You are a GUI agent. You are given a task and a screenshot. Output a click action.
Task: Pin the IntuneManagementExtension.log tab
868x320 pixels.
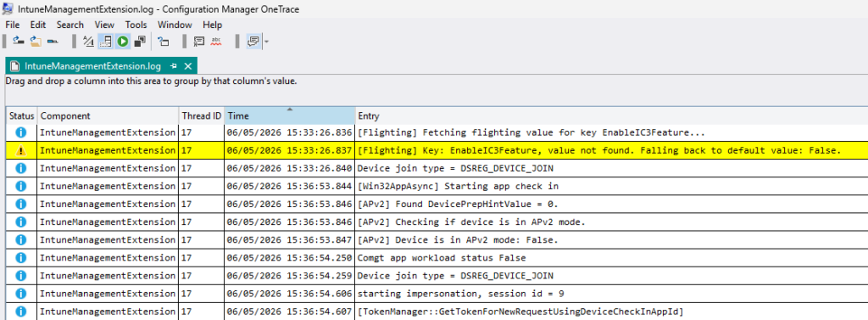[x=173, y=66]
